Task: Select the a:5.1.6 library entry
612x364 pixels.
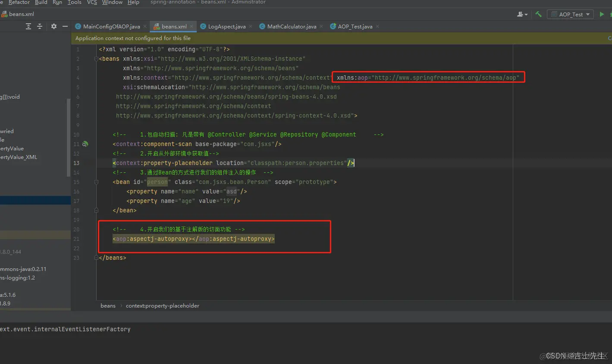Action: click(8, 295)
